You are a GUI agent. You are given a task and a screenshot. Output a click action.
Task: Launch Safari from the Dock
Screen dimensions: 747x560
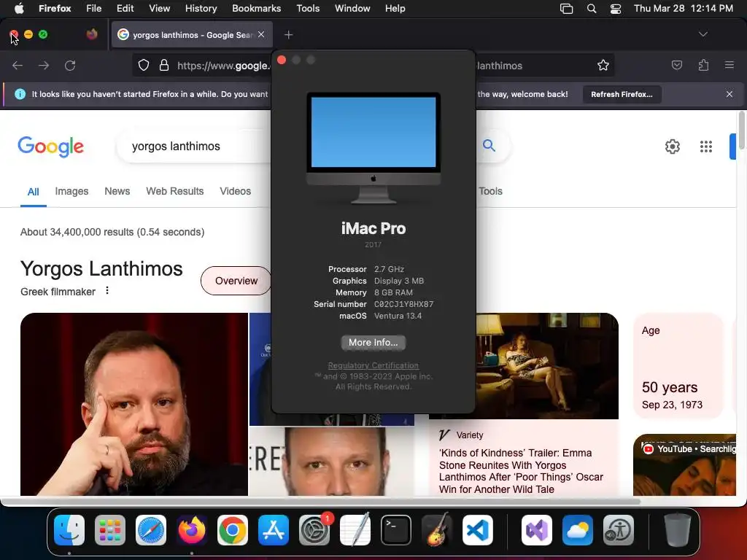pos(151,530)
